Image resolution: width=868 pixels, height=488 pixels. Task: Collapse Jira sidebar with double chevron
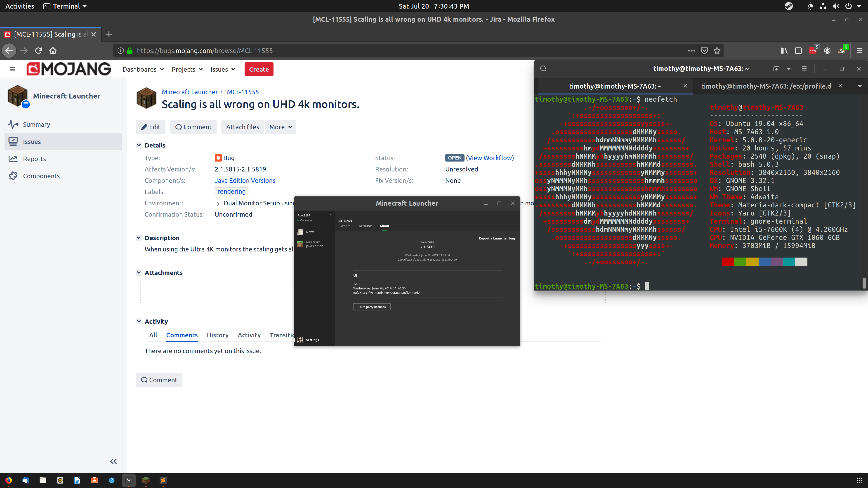coord(113,461)
